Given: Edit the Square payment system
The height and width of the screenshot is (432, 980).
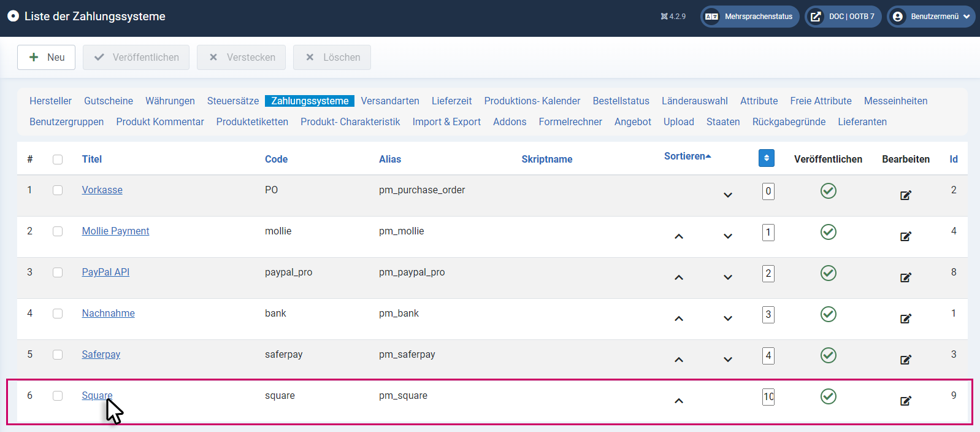Looking at the screenshot, I should click(906, 401).
